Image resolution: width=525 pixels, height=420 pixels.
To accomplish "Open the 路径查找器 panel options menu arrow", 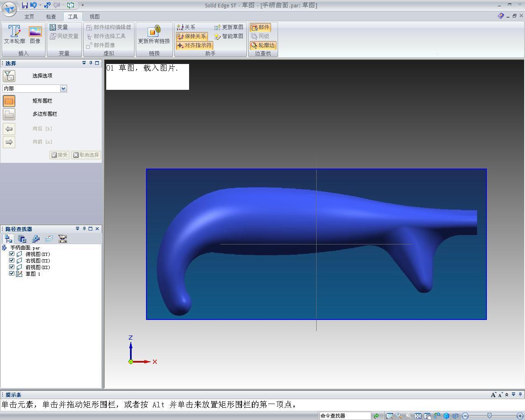I will [77, 229].
